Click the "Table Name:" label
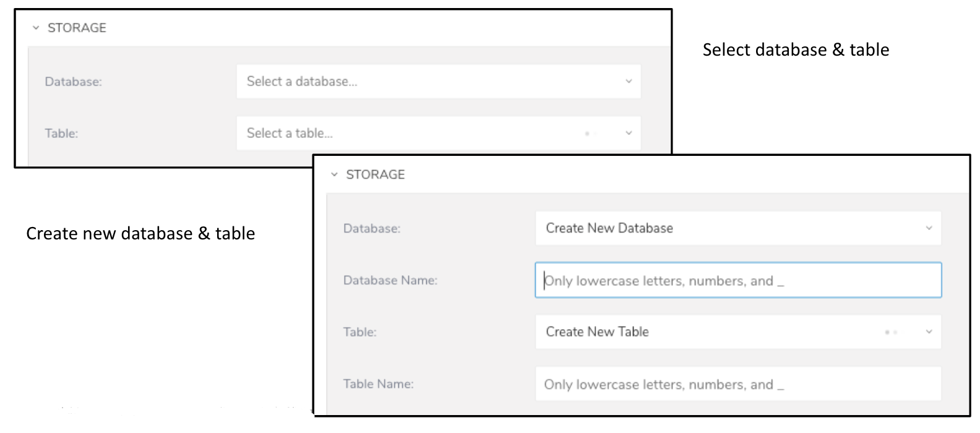 pos(378,384)
